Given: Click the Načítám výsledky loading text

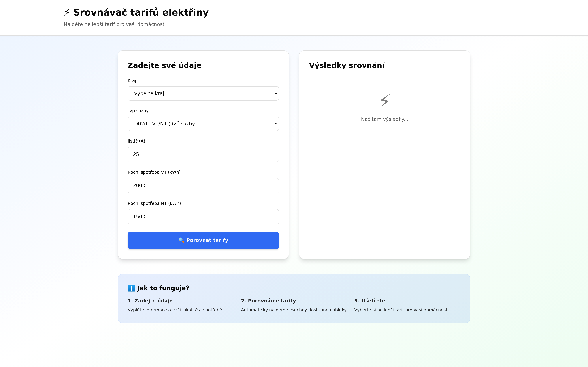Looking at the screenshot, I should (x=384, y=119).
